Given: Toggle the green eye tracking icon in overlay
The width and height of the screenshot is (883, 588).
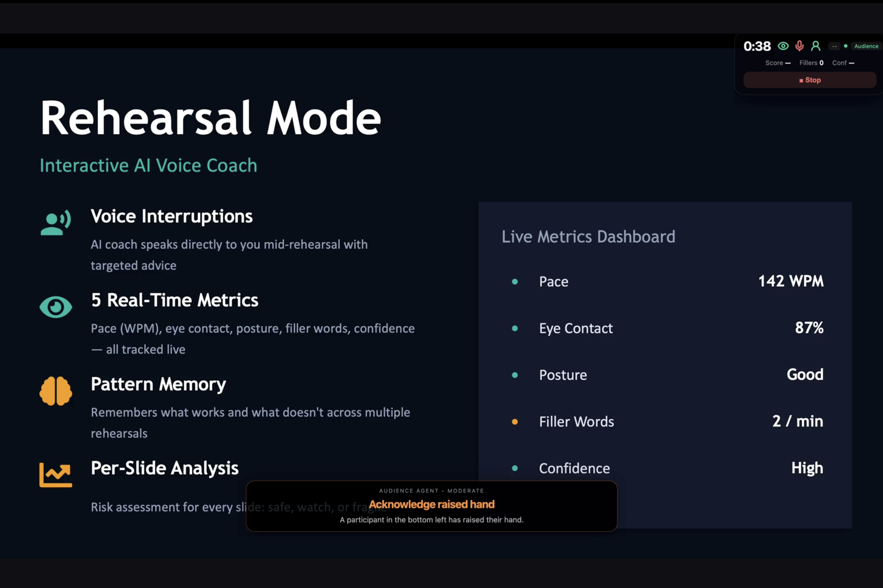Looking at the screenshot, I should 783,46.
